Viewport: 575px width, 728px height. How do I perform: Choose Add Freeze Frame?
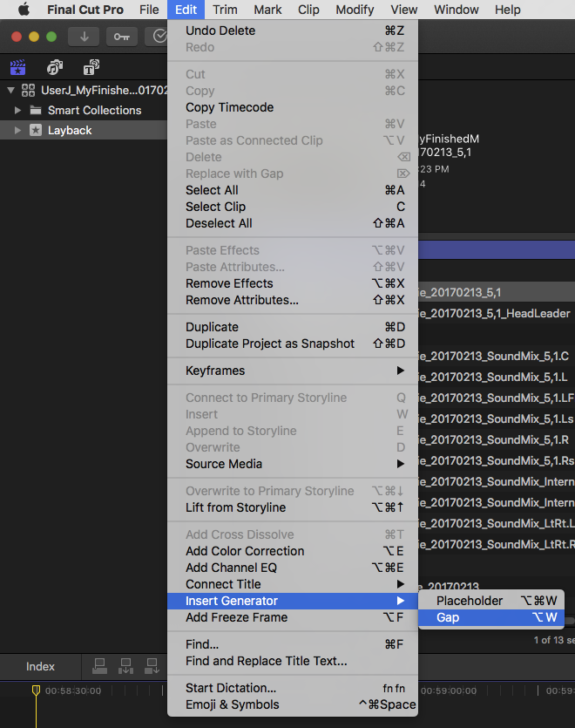click(293, 617)
